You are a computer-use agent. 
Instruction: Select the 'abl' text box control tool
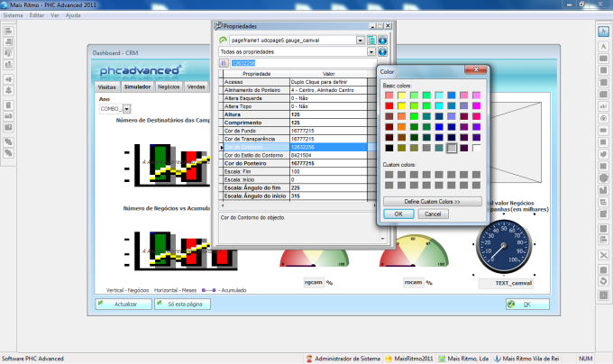click(x=603, y=105)
